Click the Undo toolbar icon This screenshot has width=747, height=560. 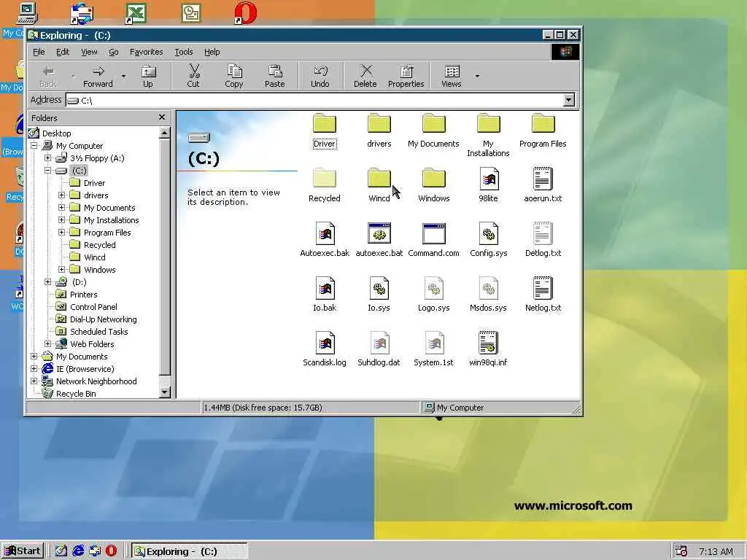(320, 76)
